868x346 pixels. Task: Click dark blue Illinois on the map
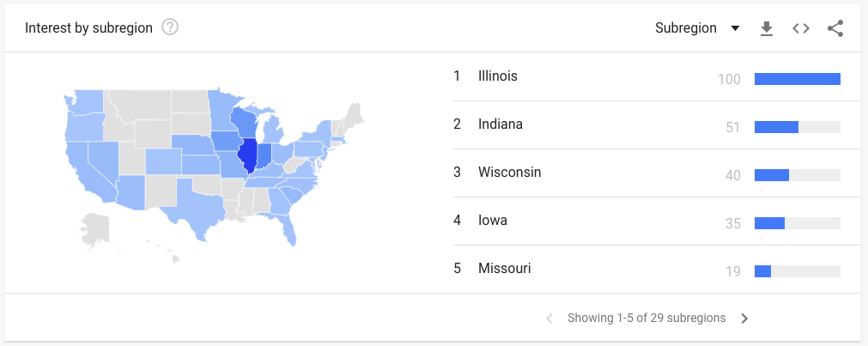[x=247, y=155]
